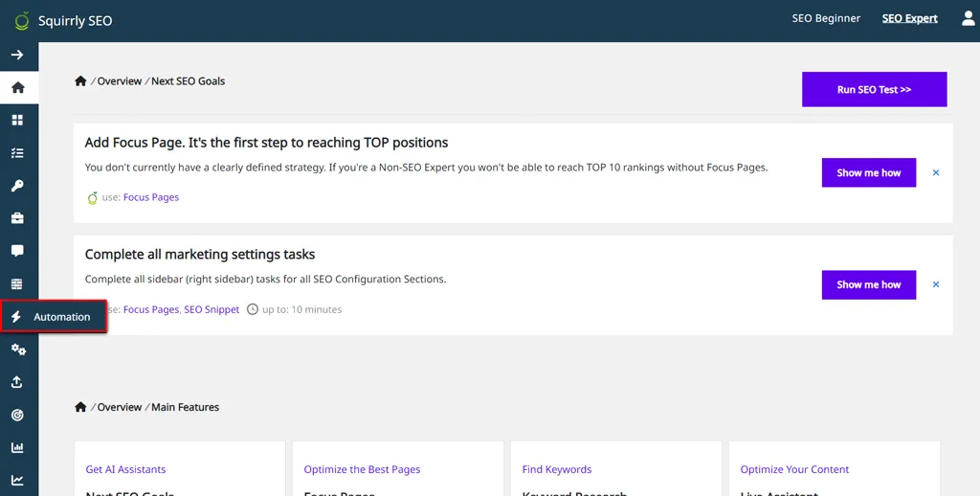Open the home icon in the left sidebar

pyautogui.click(x=18, y=87)
